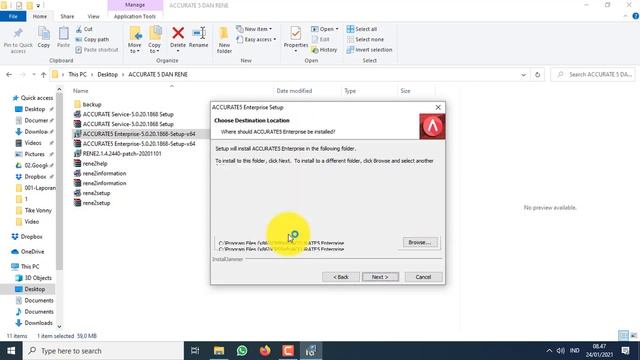Close the ACCURATE5 Enterprise Setup dialog
Viewport: 640px width, 360px height.
(438, 107)
